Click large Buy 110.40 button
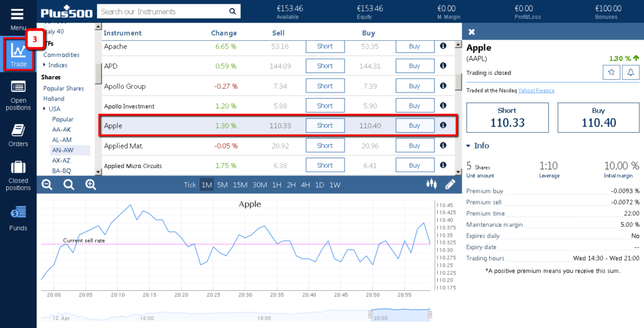 click(x=599, y=118)
